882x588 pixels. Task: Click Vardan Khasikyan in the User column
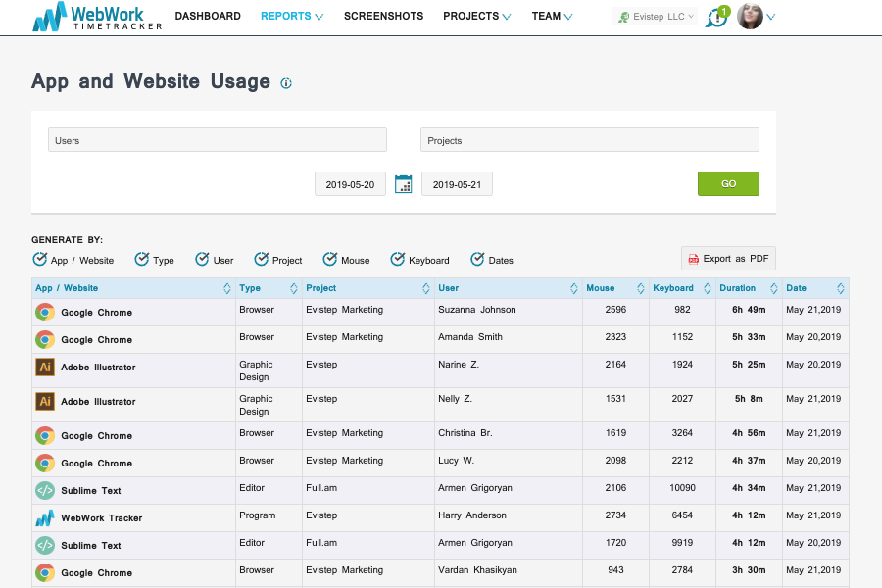(477, 570)
